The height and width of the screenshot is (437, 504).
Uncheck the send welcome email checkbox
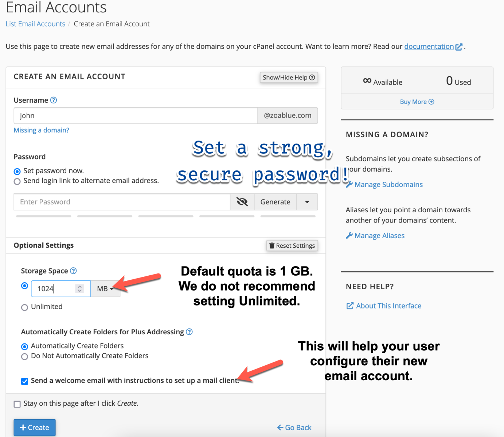(25, 381)
